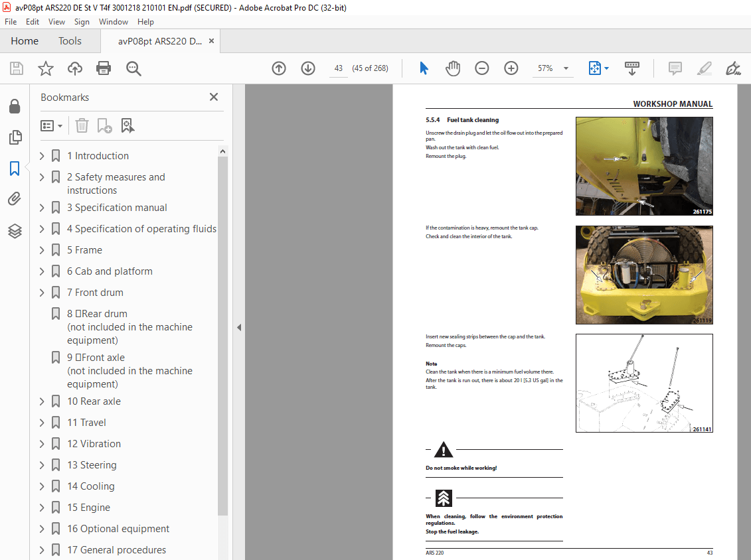Open 12 Vibration bookmark
This screenshot has width=751, height=560.
coord(94,444)
